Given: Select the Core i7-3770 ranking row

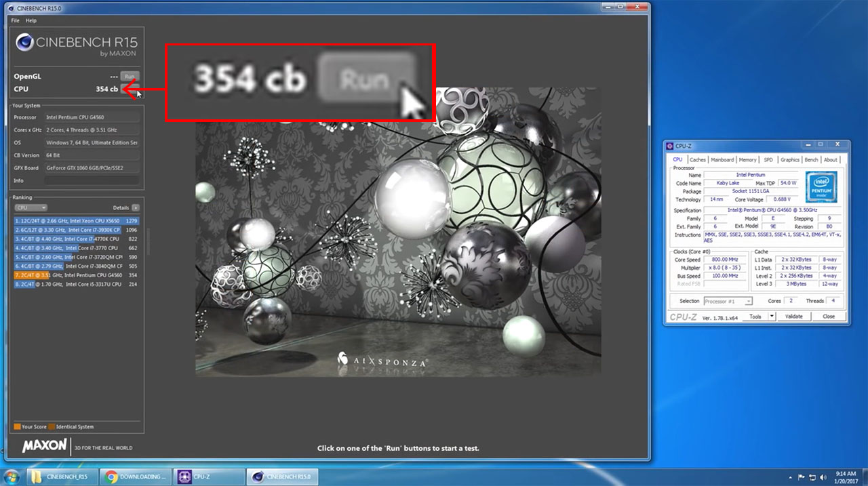Looking at the screenshot, I should (x=77, y=248).
